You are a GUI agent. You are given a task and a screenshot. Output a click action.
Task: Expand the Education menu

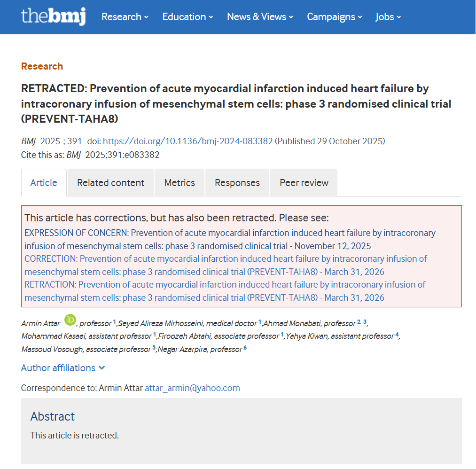coord(187,17)
